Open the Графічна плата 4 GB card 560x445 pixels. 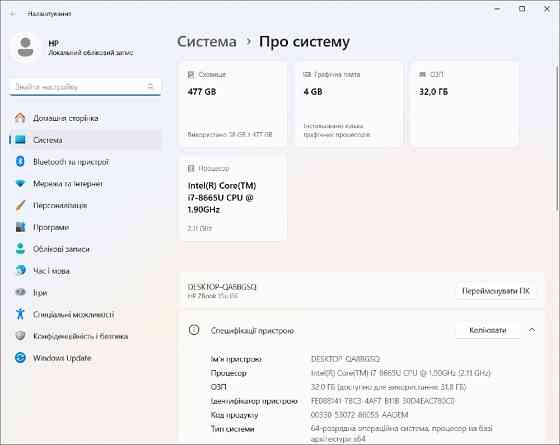[349, 104]
